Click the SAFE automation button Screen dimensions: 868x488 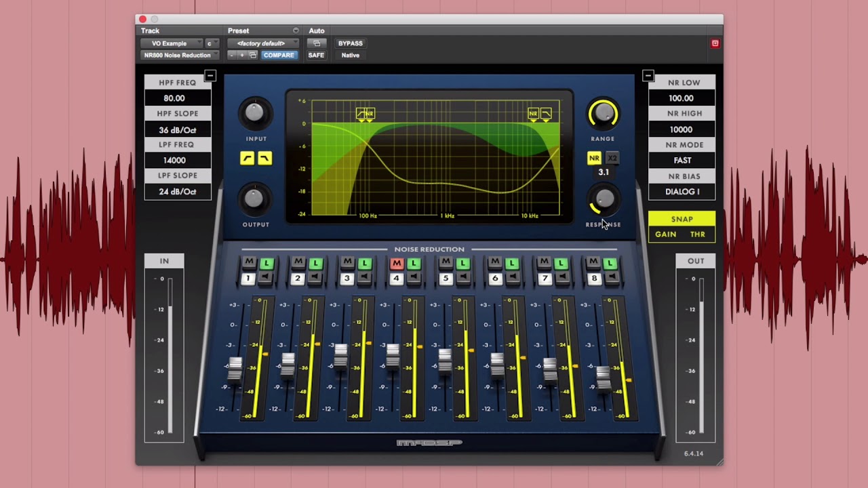coord(316,55)
